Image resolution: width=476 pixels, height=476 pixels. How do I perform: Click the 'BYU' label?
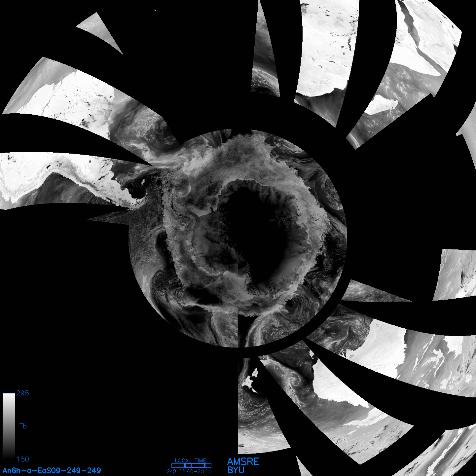(x=236, y=470)
